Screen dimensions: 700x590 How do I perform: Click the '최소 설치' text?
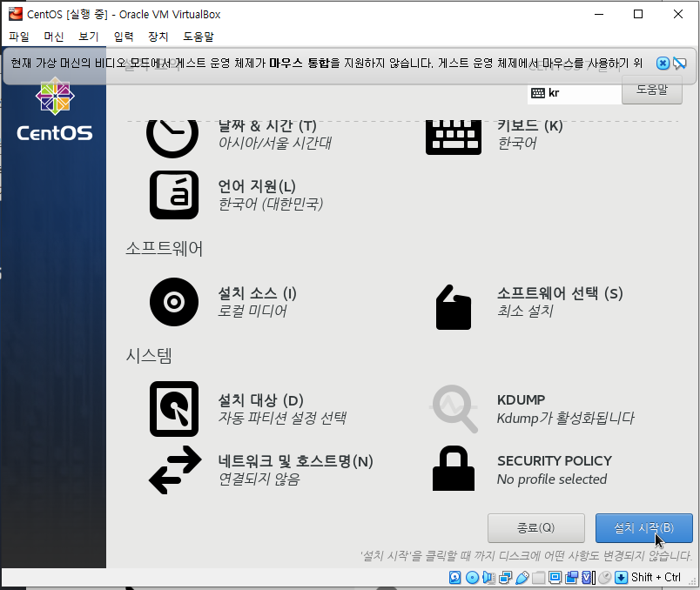pyautogui.click(x=526, y=311)
